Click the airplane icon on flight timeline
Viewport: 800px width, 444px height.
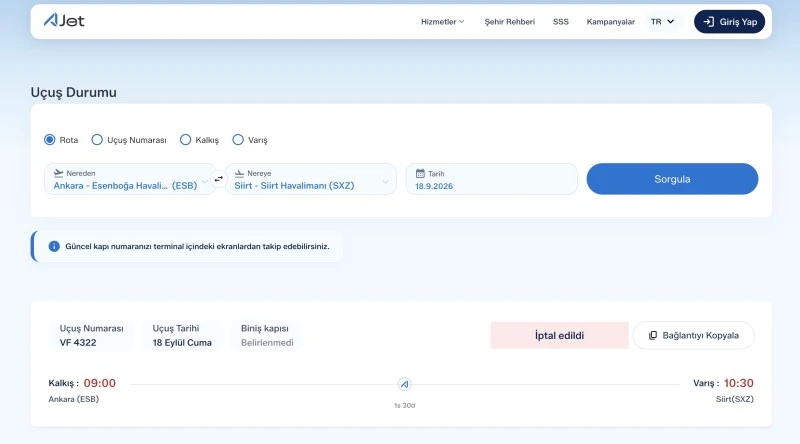point(404,384)
